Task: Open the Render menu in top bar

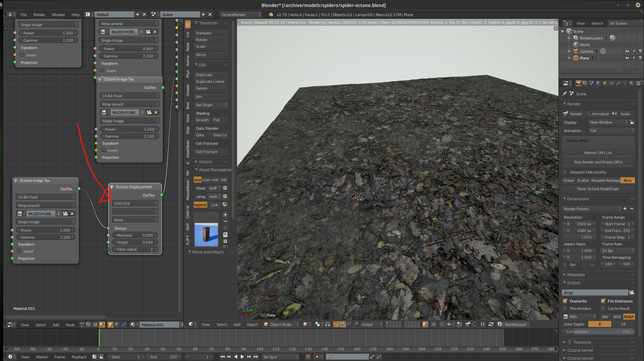Action: pos(39,15)
